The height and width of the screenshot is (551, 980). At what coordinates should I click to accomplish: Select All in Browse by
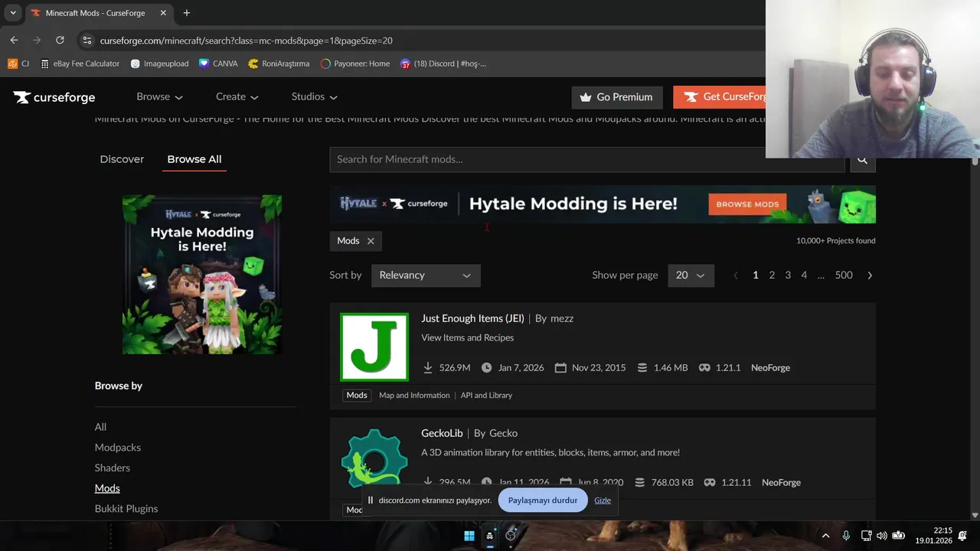pyautogui.click(x=100, y=427)
